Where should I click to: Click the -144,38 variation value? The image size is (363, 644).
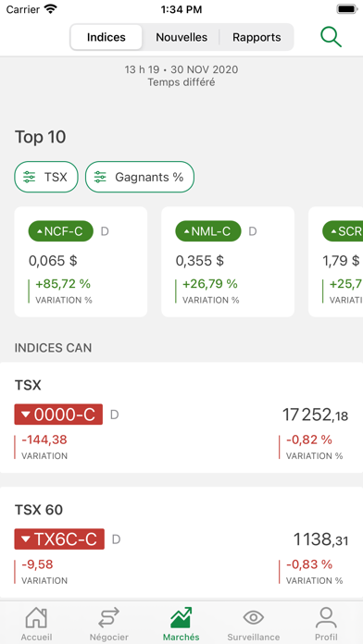(x=44, y=440)
